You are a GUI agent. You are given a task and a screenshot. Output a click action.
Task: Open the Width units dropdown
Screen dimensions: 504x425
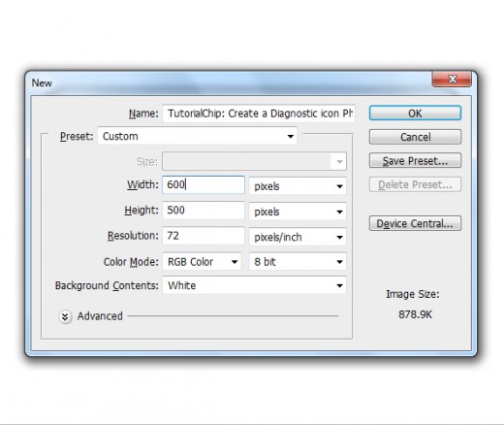(298, 186)
